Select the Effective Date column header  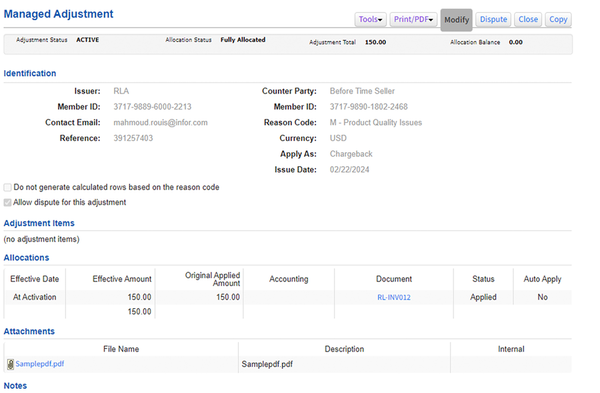(34, 279)
